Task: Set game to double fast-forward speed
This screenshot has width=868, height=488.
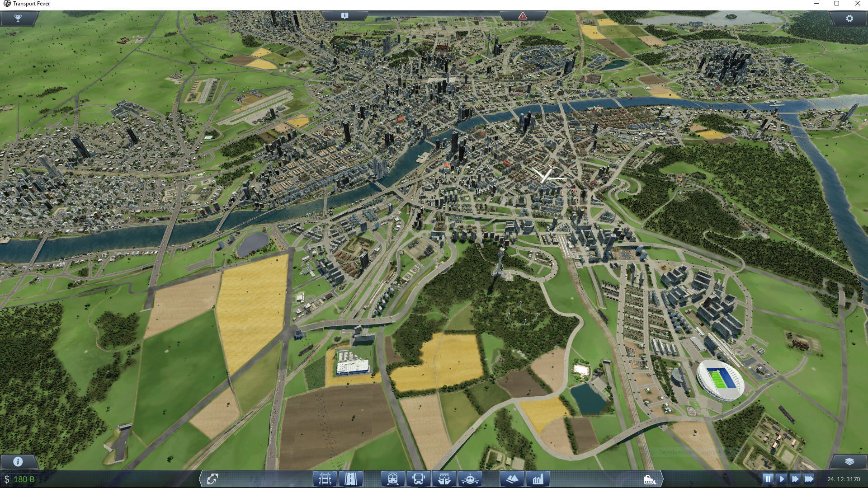Action: click(x=795, y=479)
